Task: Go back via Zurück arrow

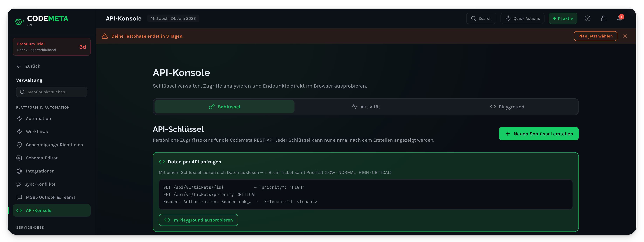Action: [29, 66]
